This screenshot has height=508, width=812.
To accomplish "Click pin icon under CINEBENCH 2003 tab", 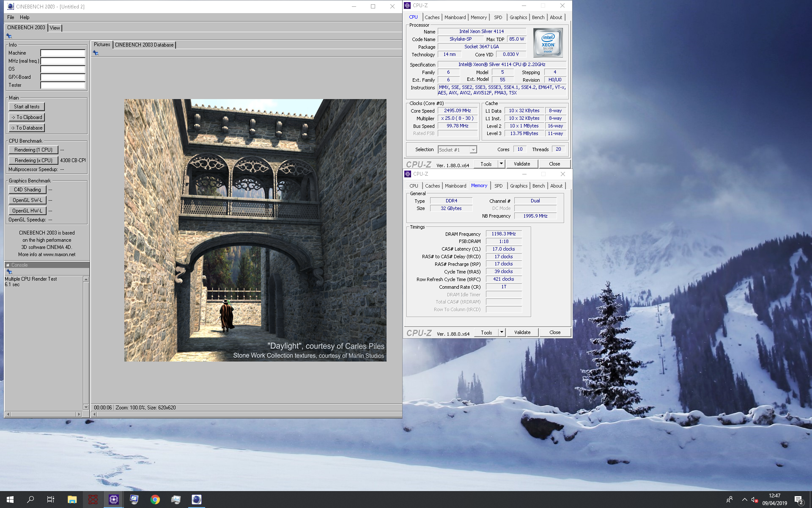I will click(x=9, y=36).
